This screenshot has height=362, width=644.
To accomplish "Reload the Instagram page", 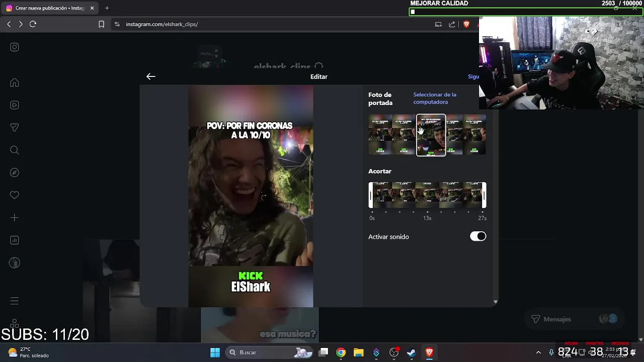I will (x=33, y=24).
